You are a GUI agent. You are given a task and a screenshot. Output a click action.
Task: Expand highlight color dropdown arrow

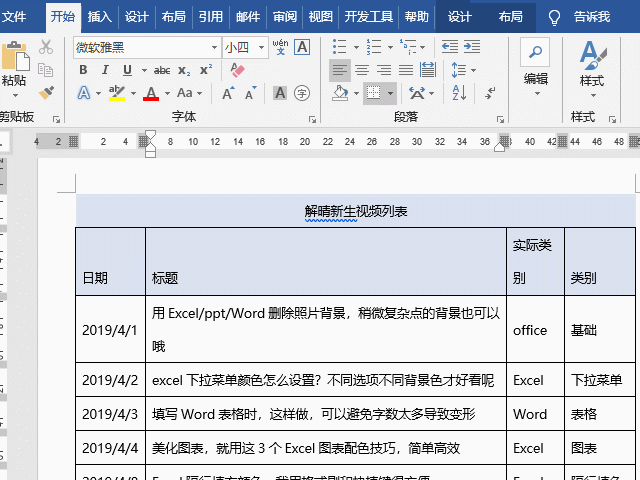click(x=133, y=93)
